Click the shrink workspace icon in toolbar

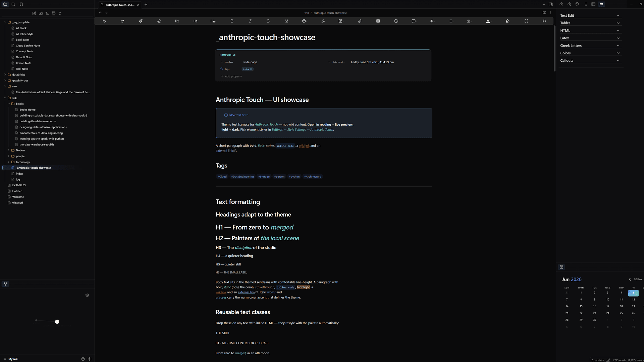pyautogui.click(x=544, y=21)
